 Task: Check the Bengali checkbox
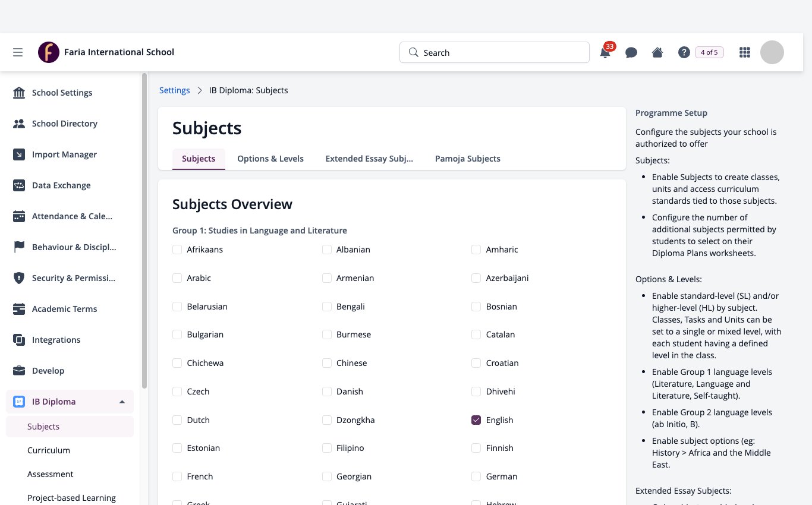(x=327, y=307)
